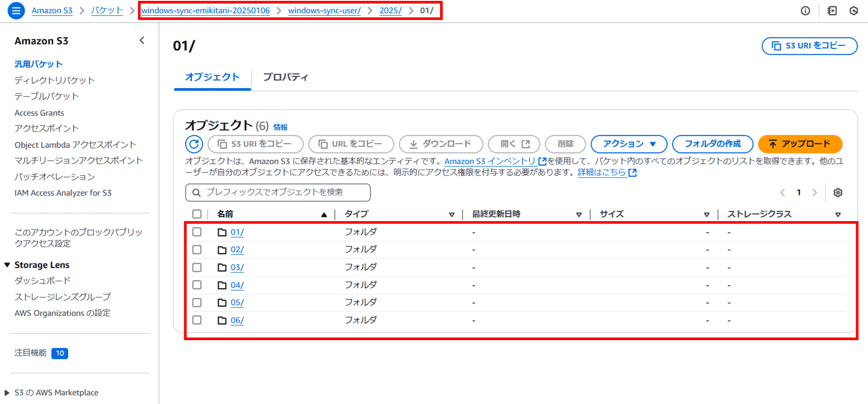Open 注目機能 with badge 10
The image size is (868, 404).
click(x=41, y=353)
